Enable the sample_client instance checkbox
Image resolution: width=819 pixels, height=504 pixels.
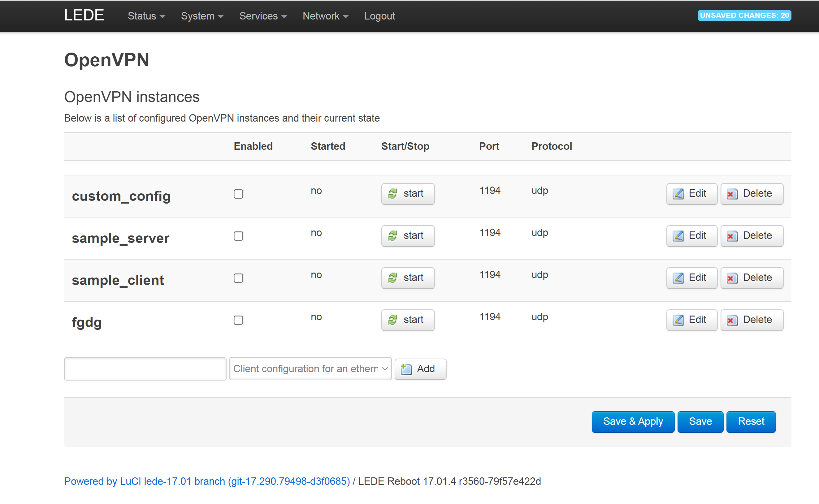[238, 278]
